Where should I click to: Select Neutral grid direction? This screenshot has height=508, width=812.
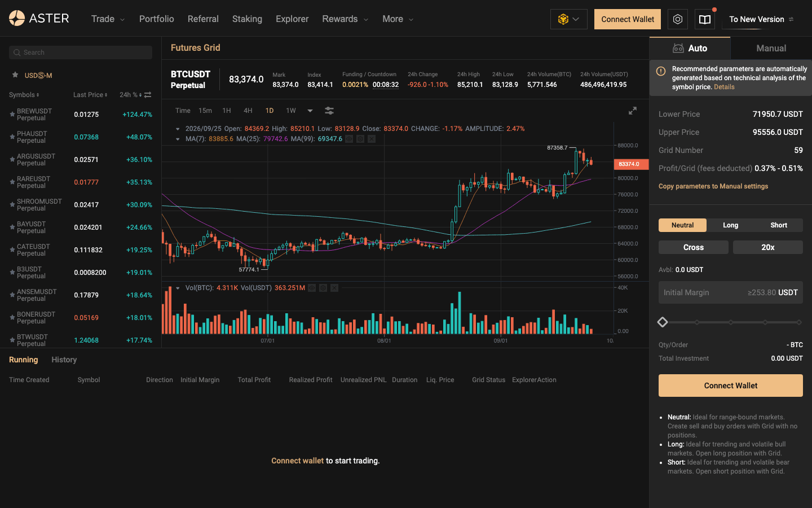[x=682, y=225]
